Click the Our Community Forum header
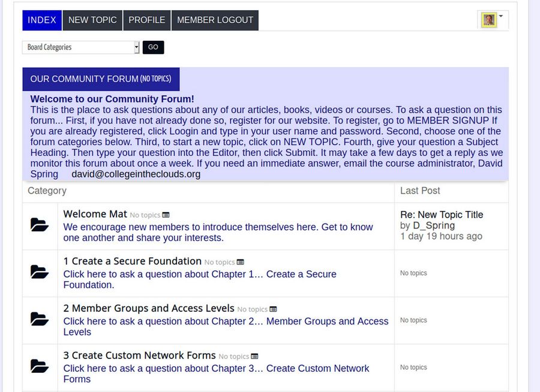 tap(100, 79)
